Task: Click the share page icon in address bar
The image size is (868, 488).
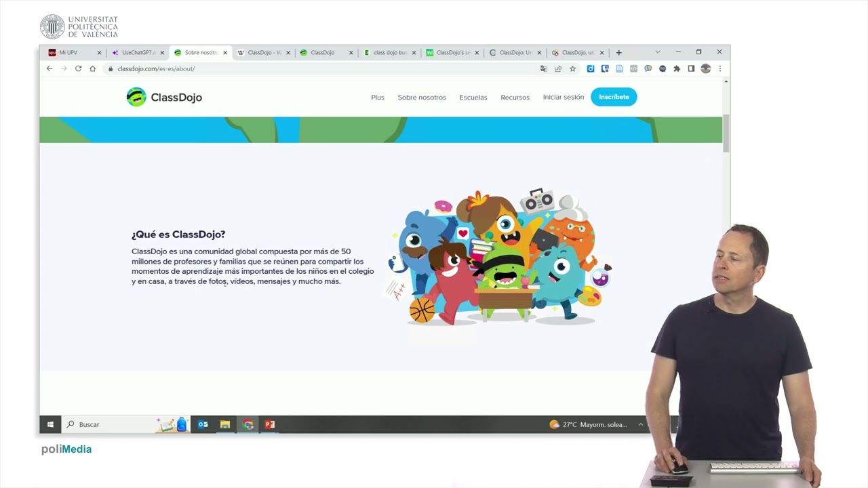Action: click(x=558, y=68)
